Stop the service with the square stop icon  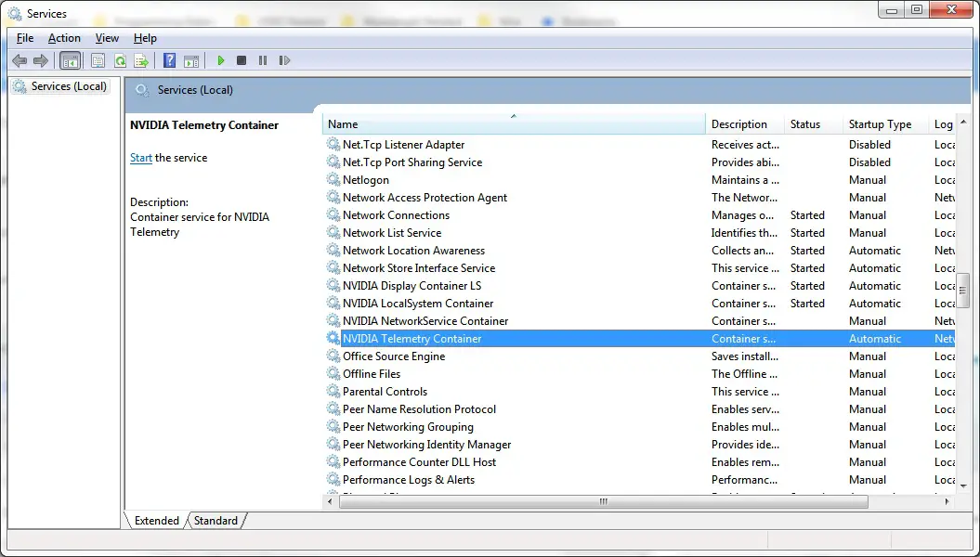(242, 60)
